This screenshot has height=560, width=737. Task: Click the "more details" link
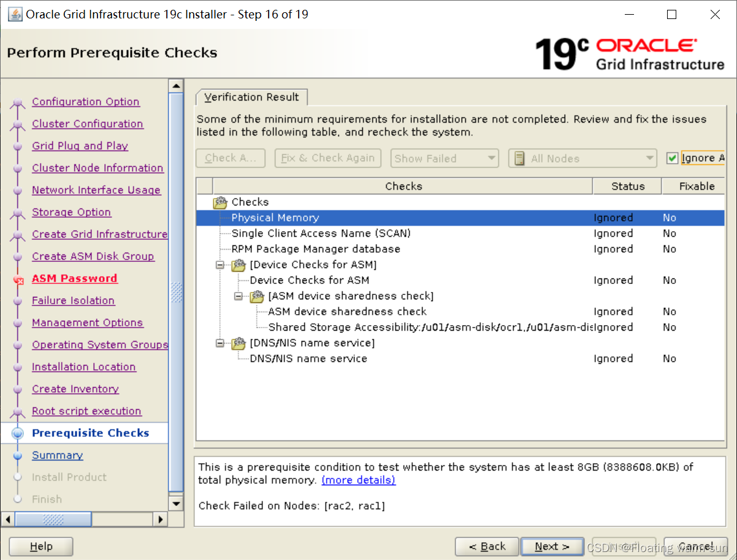point(358,480)
